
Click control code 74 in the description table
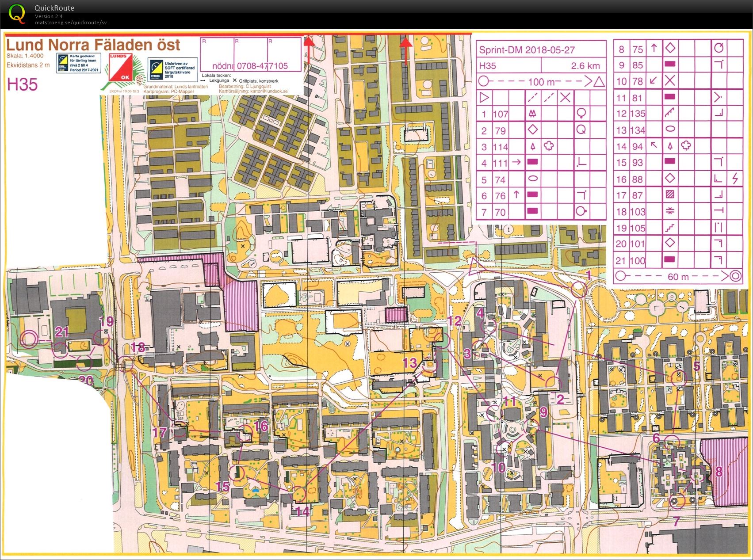pyautogui.click(x=500, y=180)
